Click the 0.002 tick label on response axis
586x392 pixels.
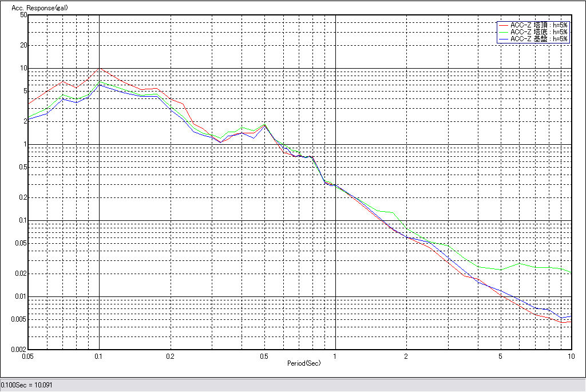tap(20, 349)
